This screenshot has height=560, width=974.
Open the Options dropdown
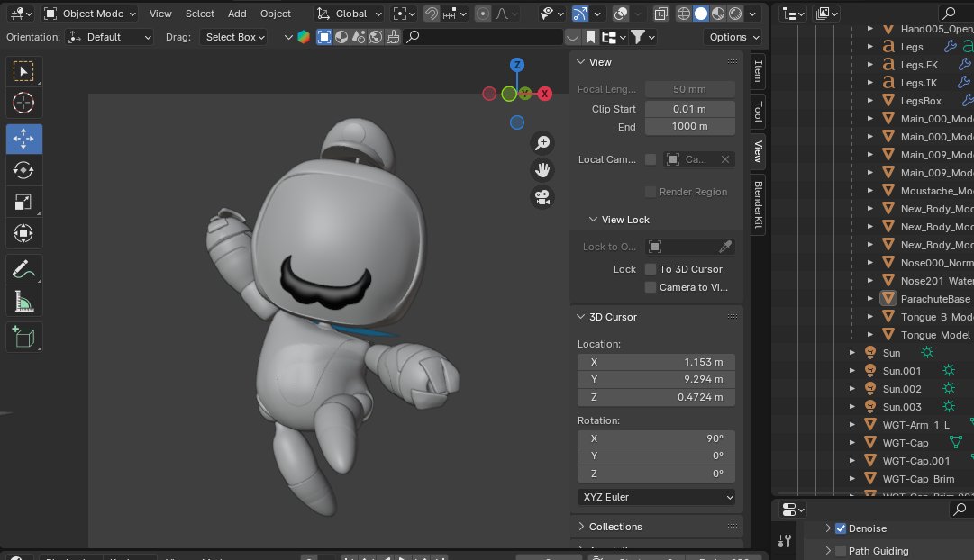734,37
